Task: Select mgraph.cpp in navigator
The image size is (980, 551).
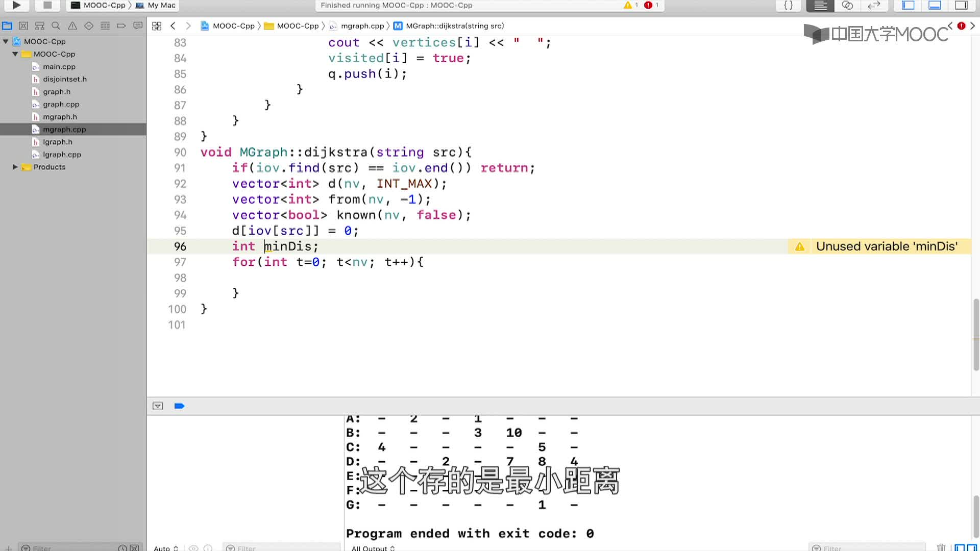Action: 73,130
